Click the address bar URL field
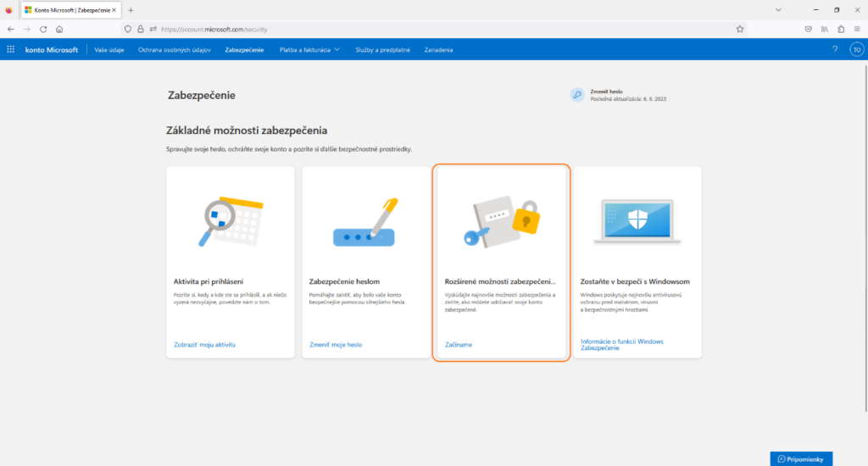This screenshot has width=868, height=466. click(424, 29)
